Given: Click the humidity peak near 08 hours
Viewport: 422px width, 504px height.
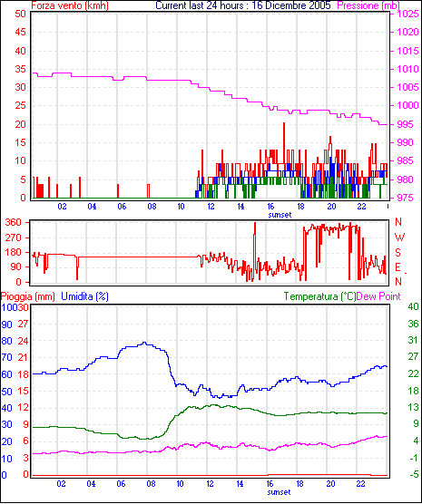Looking at the screenshot, I should tap(144, 343).
